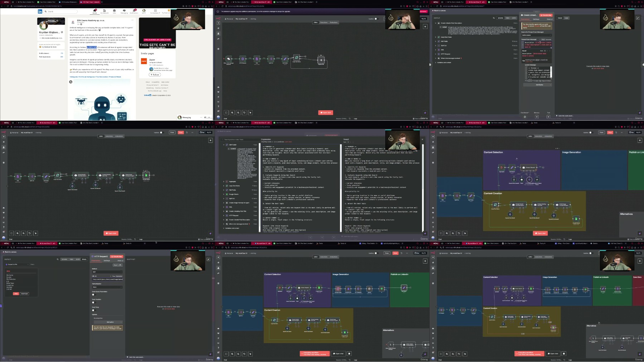Expand Business Services in the LinkedIn footer
The width and height of the screenshot is (644, 362).
(162, 88)
